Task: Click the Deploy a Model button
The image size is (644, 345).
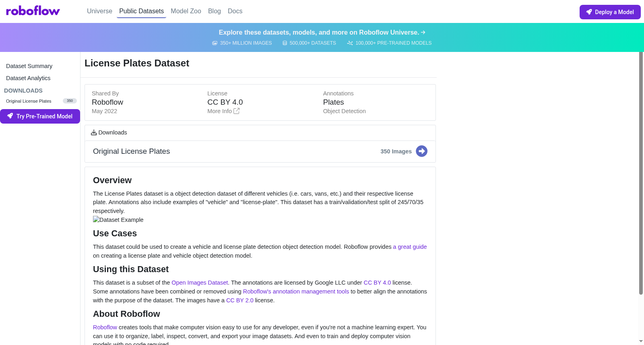Action: pos(610,12)
